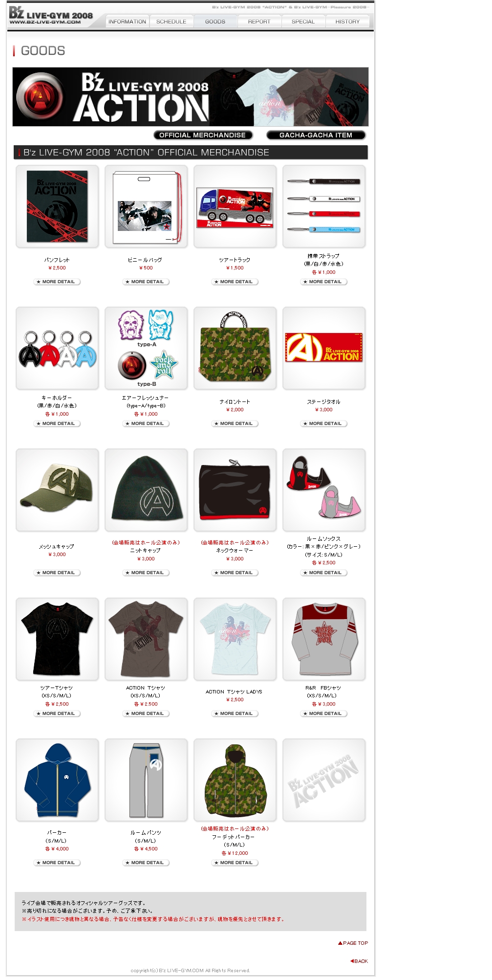The width and height of the screenshot is (492, 980).
Task: View the camouflage nylon tote bag image
Action: tap(235, 348)
